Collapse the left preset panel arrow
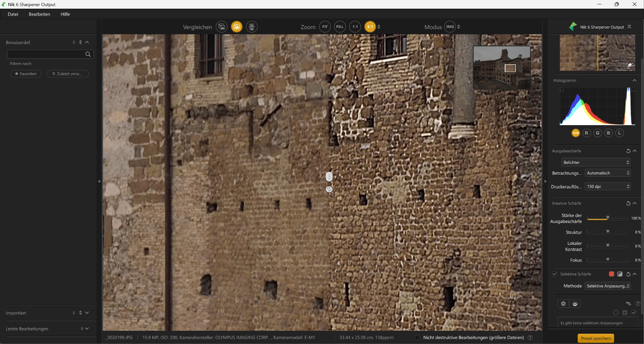 [99, 181]
